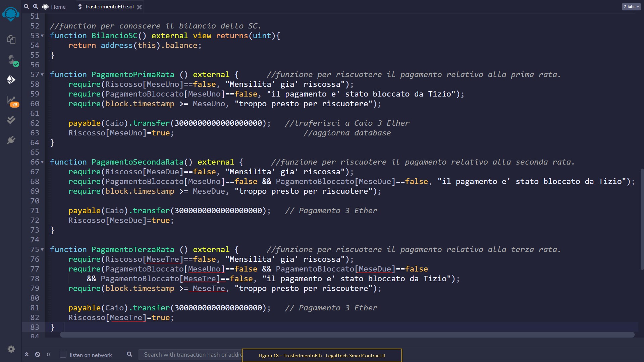Click line number 62 in gutter

click(35, 123)
